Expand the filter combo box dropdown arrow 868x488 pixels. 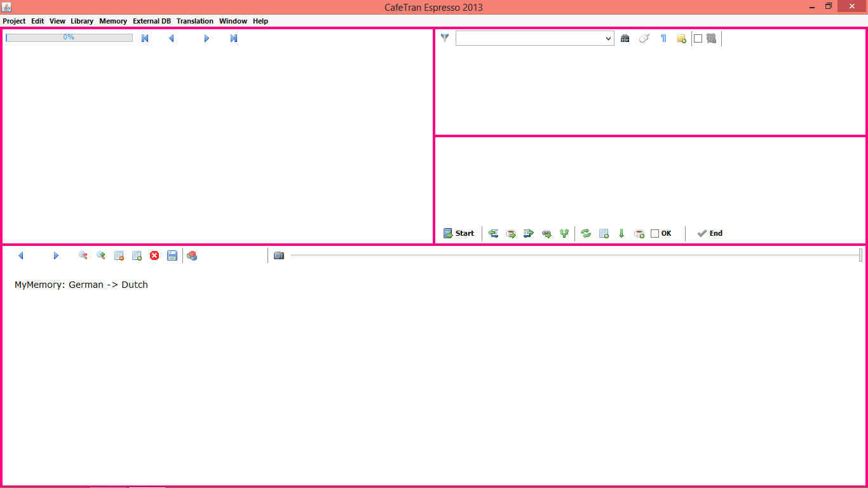pos(608,39)
